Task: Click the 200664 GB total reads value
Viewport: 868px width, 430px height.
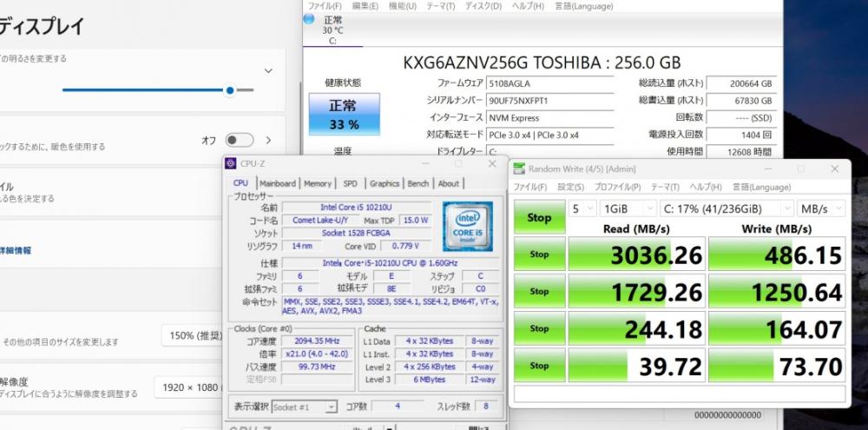Action: [x=742, y=83]
